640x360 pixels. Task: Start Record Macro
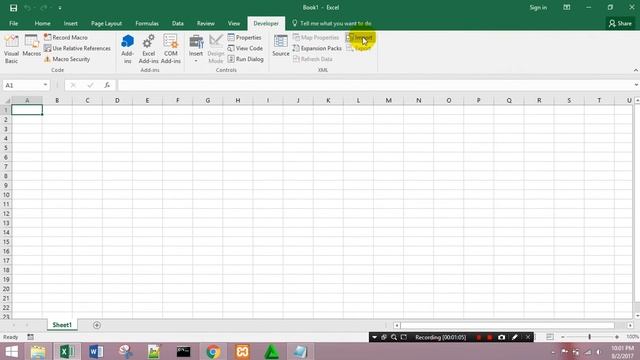[x=66, y=37]
